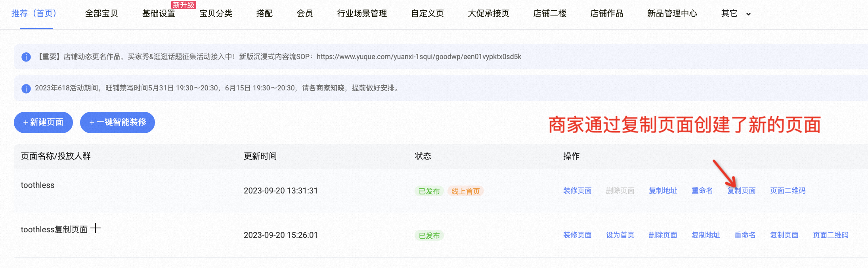This screenshot has height=268, width=868.
Task: Expand the 其它 dropdown arrow
Action: 748,14
